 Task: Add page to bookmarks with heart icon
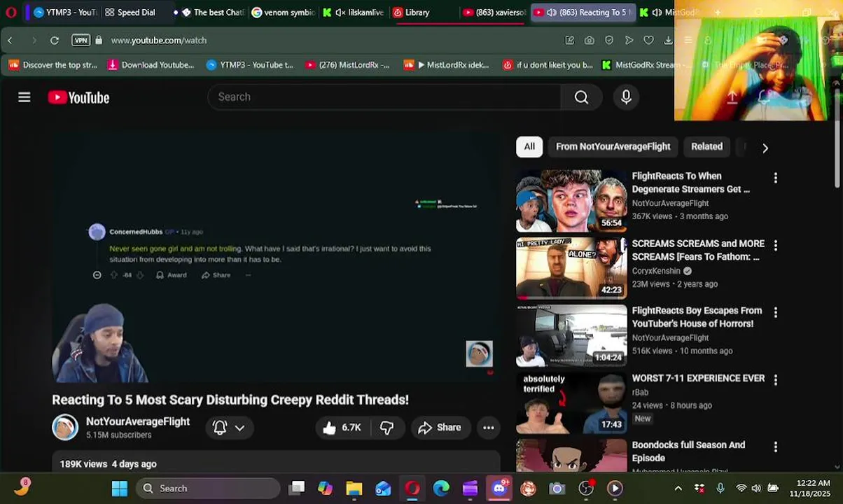(648, 41)
